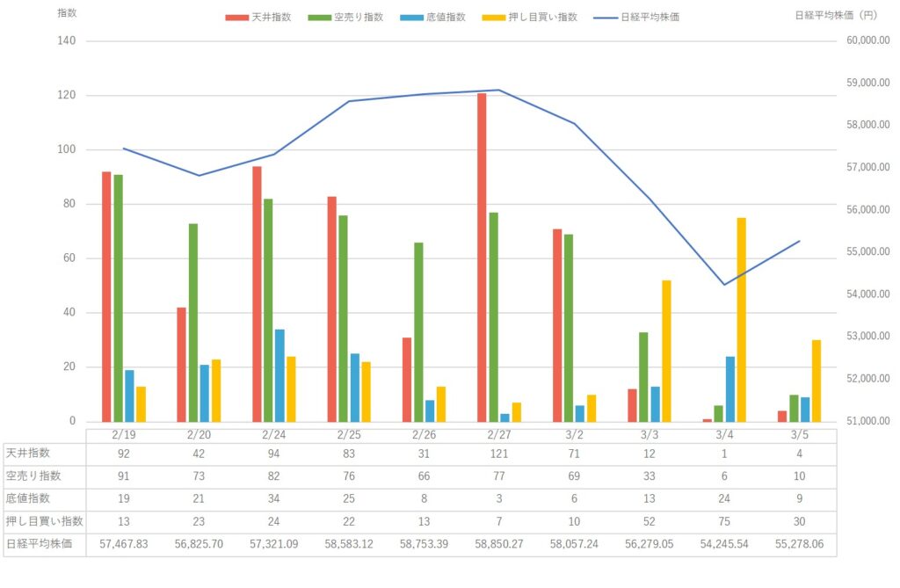The image size is (900, 588).
Task: Click the tallest red bar on 2/27
Action: (482, 257)
